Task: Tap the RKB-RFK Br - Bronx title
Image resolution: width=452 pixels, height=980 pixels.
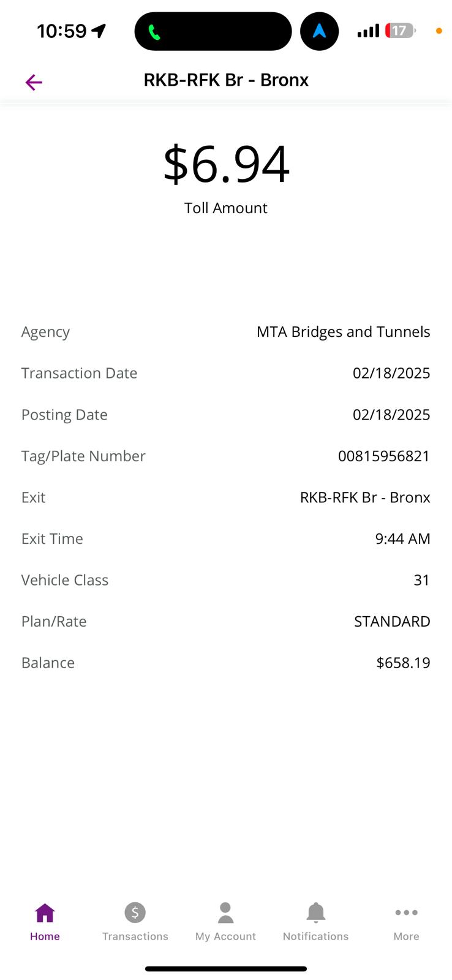Action: (x=226, y=80)
